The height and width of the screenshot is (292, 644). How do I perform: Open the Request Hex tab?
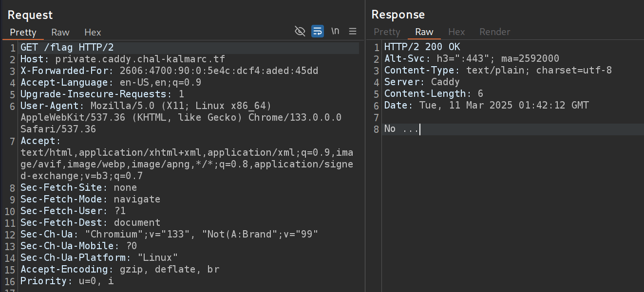tap(93, 32)
